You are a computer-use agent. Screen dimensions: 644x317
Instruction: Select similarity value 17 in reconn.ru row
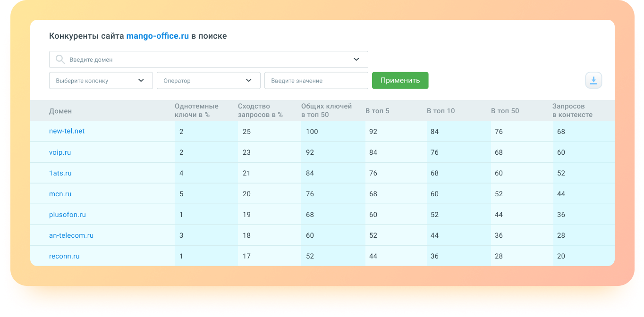(x=246, y=256)
